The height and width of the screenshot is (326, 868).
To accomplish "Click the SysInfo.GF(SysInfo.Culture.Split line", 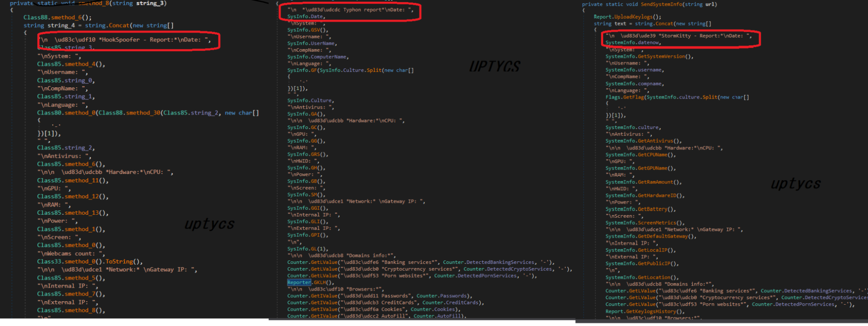I will pyautogui.click(x=350, y=70).
